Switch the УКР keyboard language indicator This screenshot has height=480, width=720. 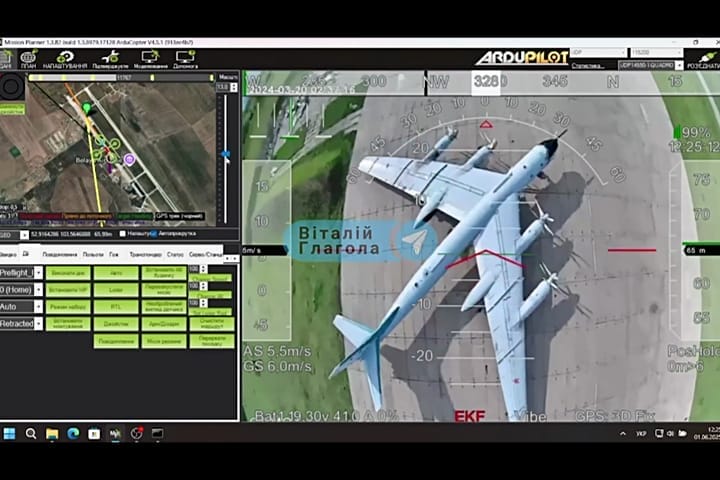(641, 433)
